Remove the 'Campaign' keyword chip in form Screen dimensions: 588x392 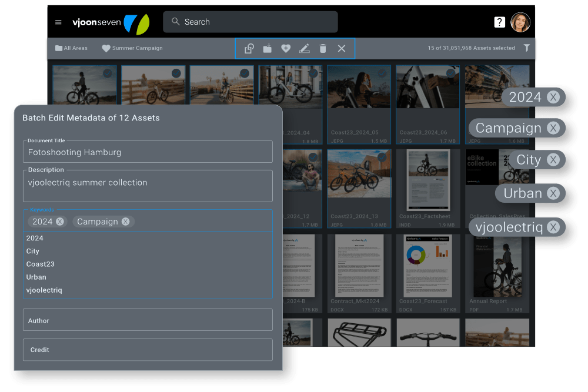pyautogui.click(x=125, y=222)
